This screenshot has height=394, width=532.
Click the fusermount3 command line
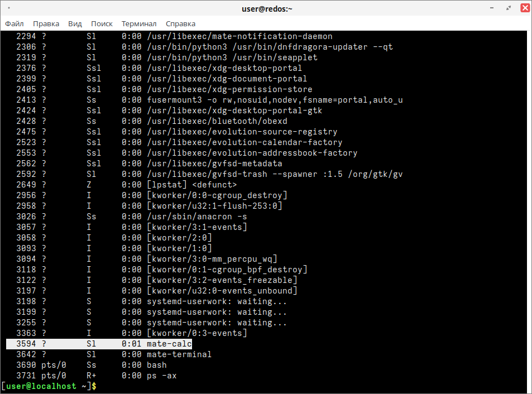275,100
